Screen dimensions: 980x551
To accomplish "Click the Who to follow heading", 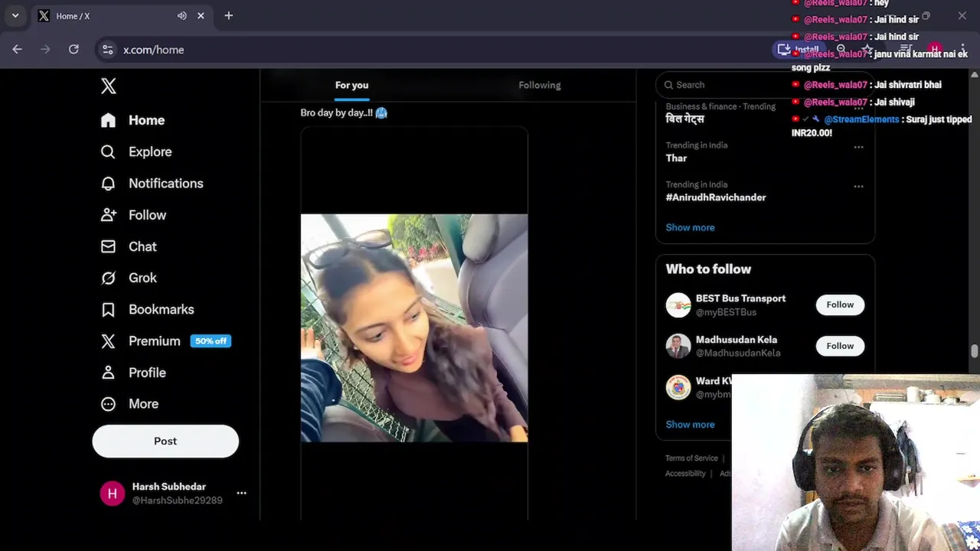I will (x=708, y=269).
